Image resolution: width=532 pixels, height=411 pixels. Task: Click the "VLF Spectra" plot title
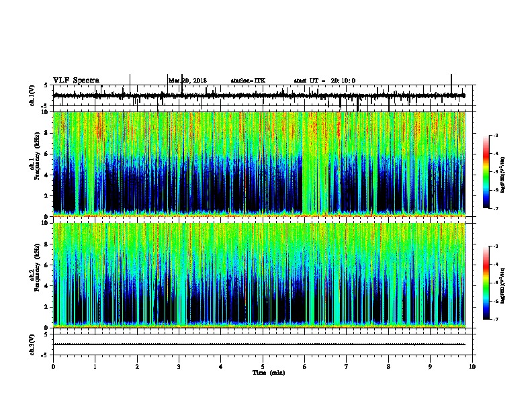pyautogui.click(x=76, y=81)
